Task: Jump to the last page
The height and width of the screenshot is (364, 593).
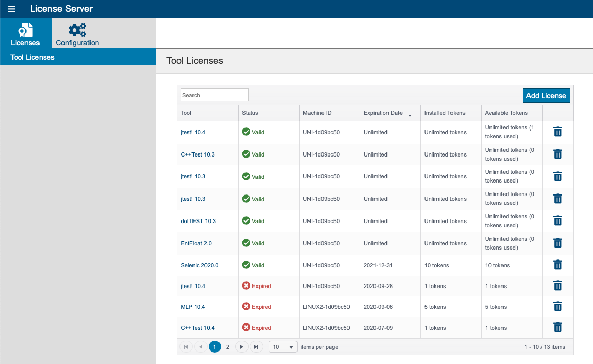Action: 256,347
